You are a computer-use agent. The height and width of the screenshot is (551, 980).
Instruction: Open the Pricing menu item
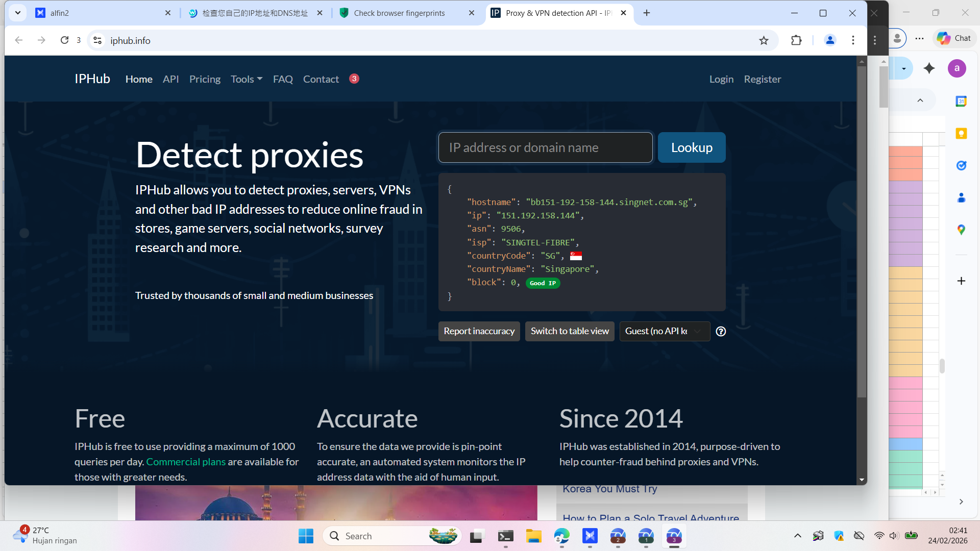point(205,79)
